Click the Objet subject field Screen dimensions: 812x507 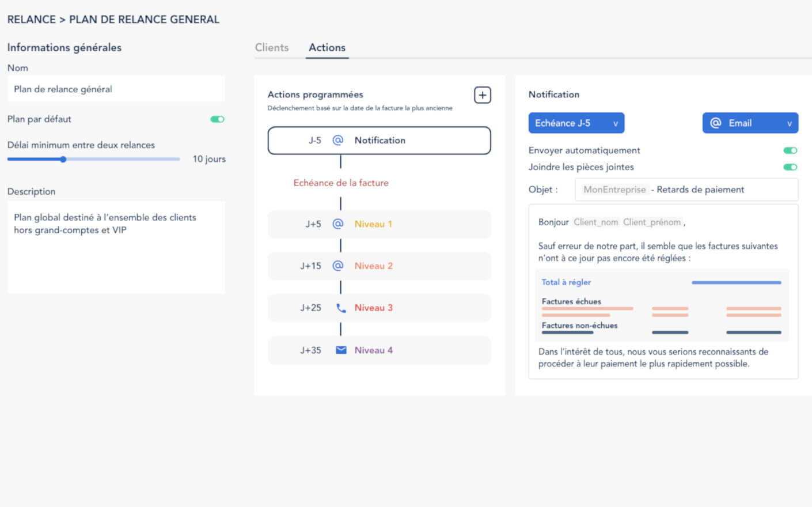click(686, 190)
